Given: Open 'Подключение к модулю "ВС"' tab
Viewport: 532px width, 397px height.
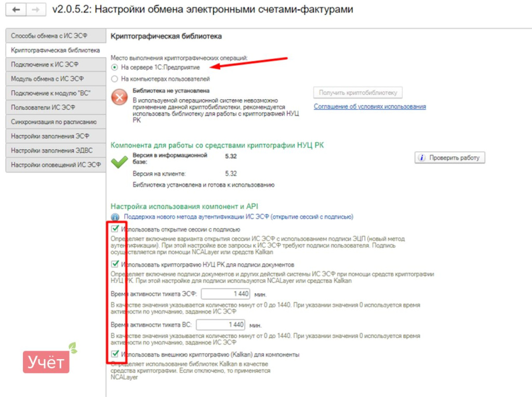Looking at the screenshot, I should (56, 93).
